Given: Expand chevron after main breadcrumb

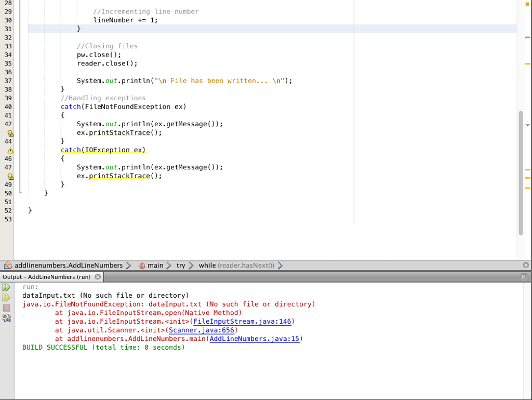Looking at the screenshot, I should pyautogui.click(x=169, y=265).
